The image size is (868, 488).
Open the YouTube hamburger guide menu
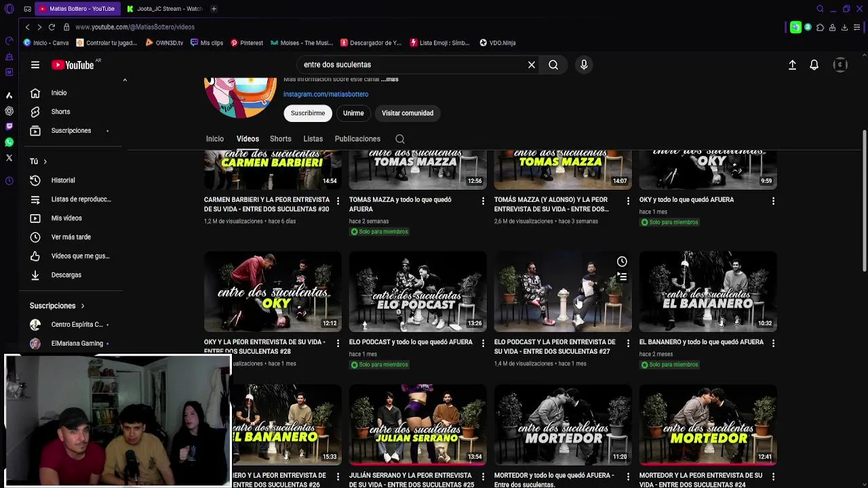pos(35,65)
